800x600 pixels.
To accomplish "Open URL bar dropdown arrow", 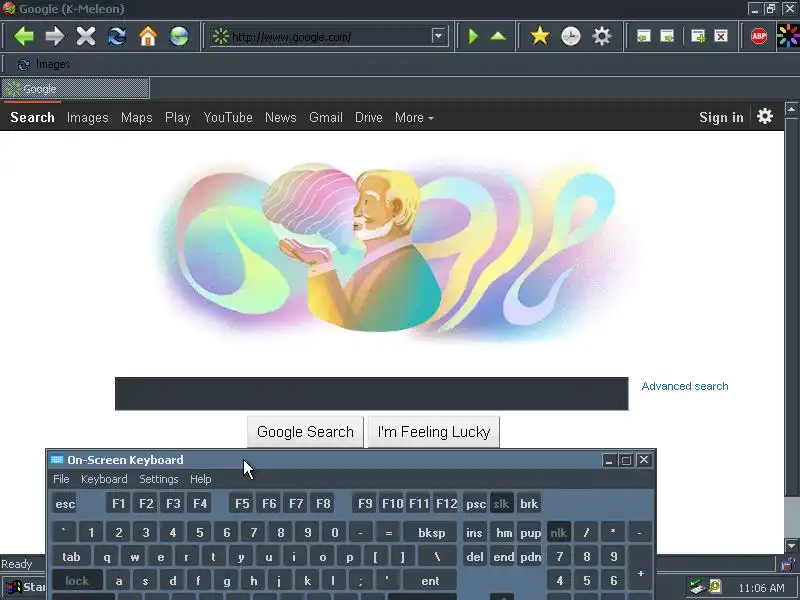I will 438,36.
